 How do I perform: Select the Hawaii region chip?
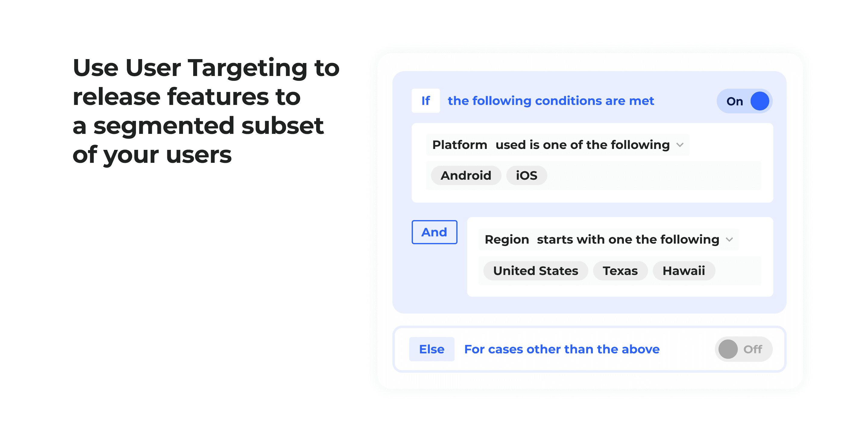[x=684, y=271]
